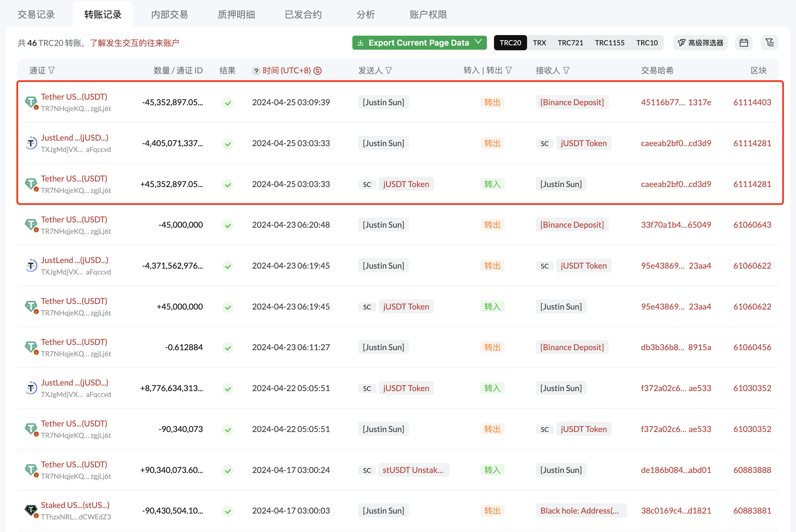Open the 高级筛选器 advanced filter

coord(700,43)
